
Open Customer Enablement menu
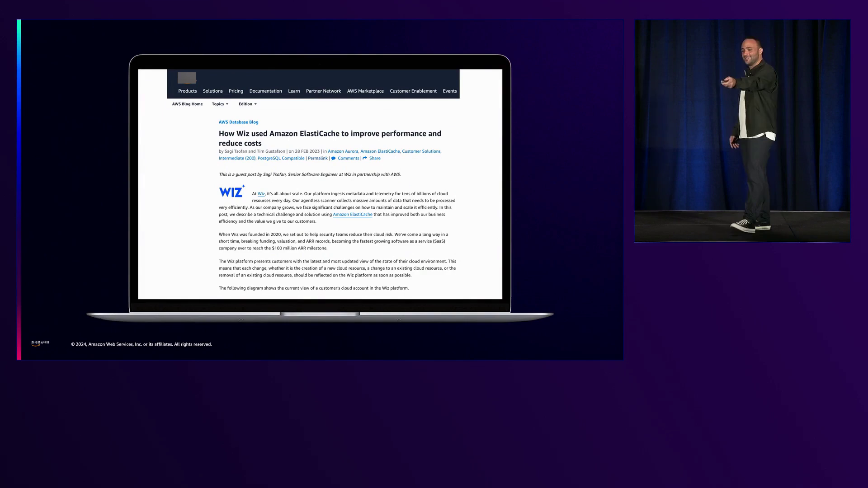(x=413, y=91)
